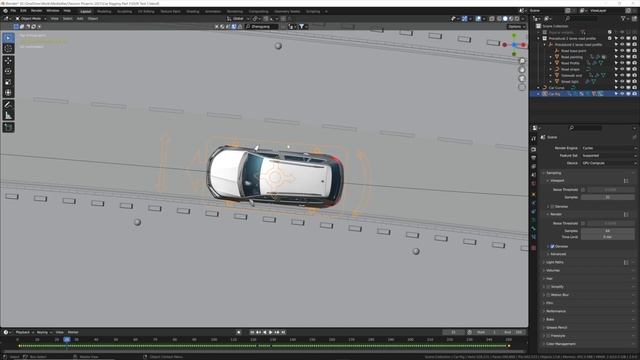Select the Scale tool
640x360 pixels.
point(8,82)
